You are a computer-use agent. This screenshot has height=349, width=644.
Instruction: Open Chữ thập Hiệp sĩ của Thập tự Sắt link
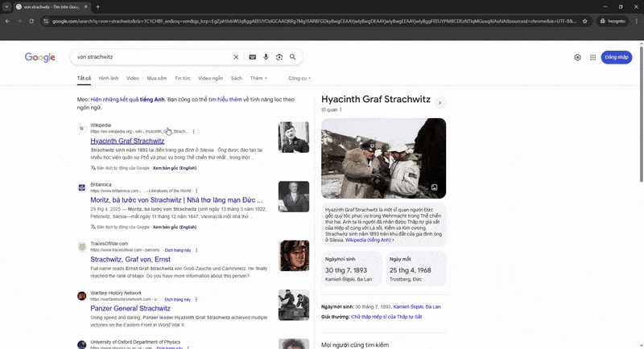[386, 317]
